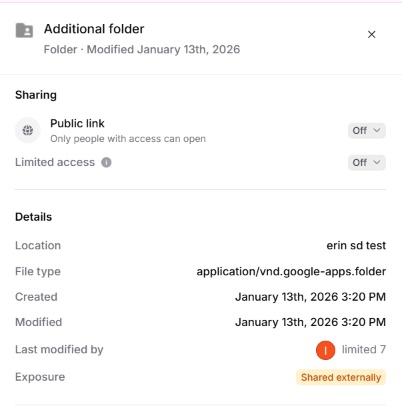Click the Details section heading

tap(34, 217)
